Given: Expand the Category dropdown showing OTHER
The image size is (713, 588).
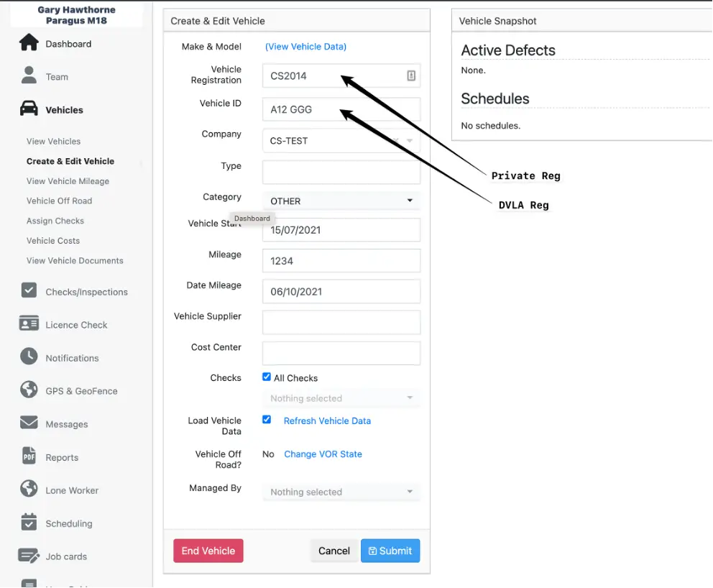Looking at the screenshot, I should coord(341,201).
